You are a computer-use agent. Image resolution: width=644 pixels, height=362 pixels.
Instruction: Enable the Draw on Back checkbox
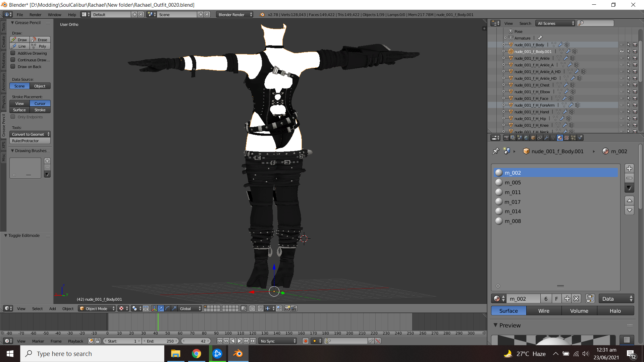(x=13, y=66)
